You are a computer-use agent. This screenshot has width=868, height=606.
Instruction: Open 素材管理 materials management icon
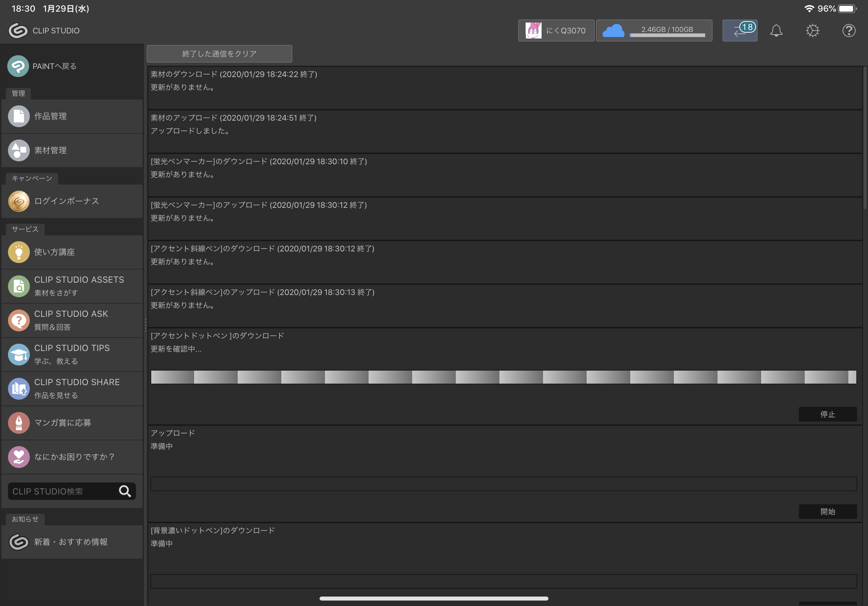pyautogui.click(x=19, y=150)
